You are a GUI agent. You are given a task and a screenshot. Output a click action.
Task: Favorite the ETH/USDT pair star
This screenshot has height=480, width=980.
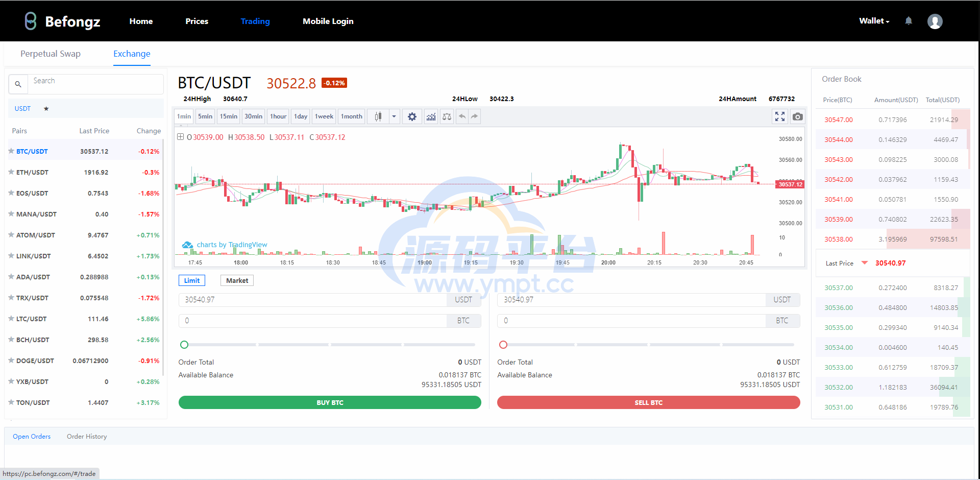pos(11,172)
